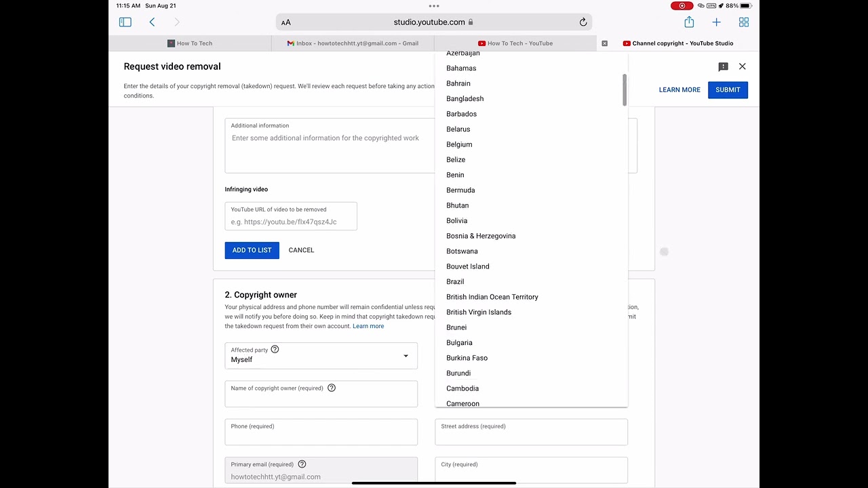This screenshot has width=868, height=488.
Task: Focus the YouTube URL of video field
Action: 291,216
